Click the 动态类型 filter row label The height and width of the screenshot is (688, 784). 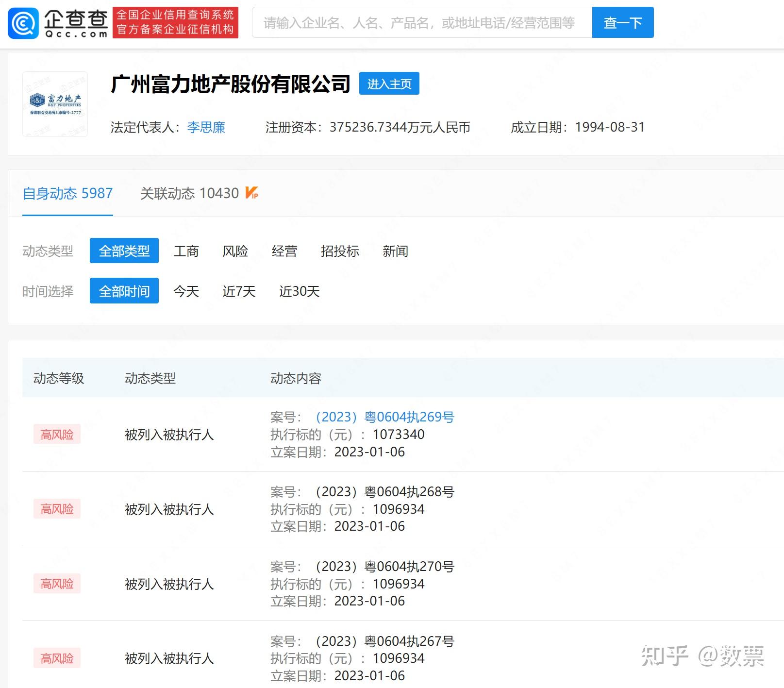point(48,251)
